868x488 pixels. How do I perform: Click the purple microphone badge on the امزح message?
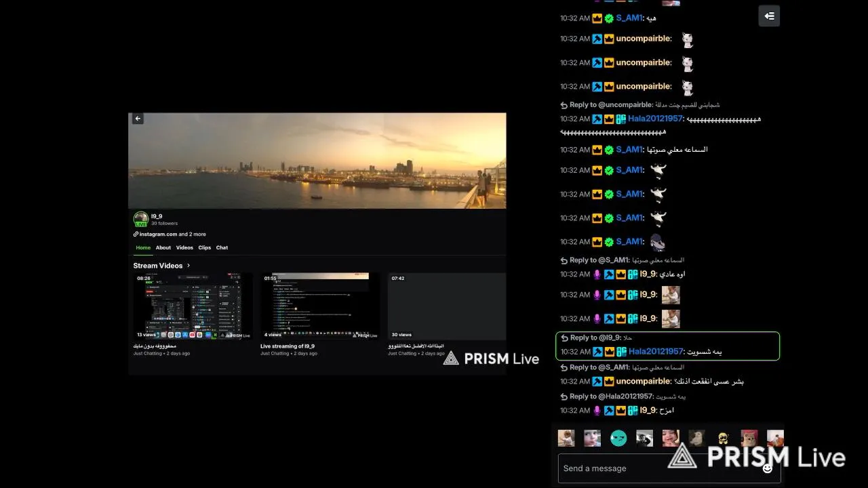597,410
